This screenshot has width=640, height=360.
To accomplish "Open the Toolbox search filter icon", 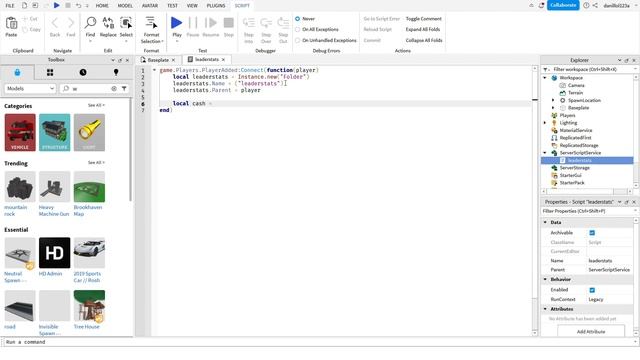I will coord(124,89).
